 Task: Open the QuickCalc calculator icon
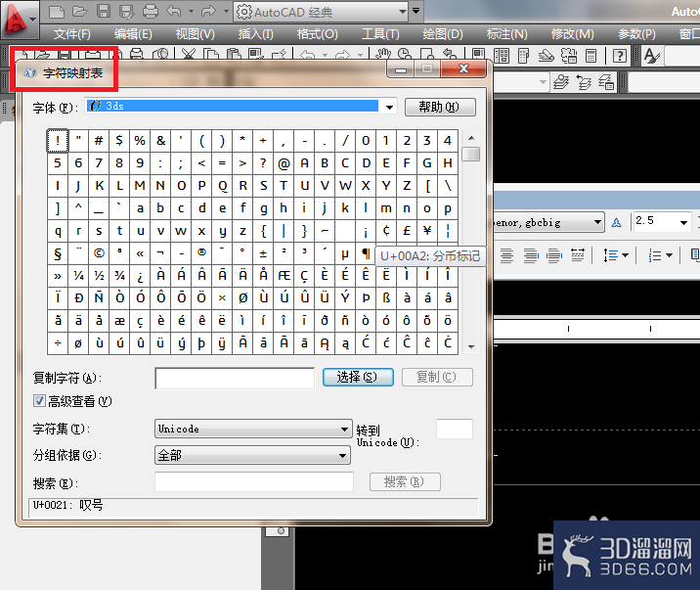pyautogui.click(x=591, y=56)
